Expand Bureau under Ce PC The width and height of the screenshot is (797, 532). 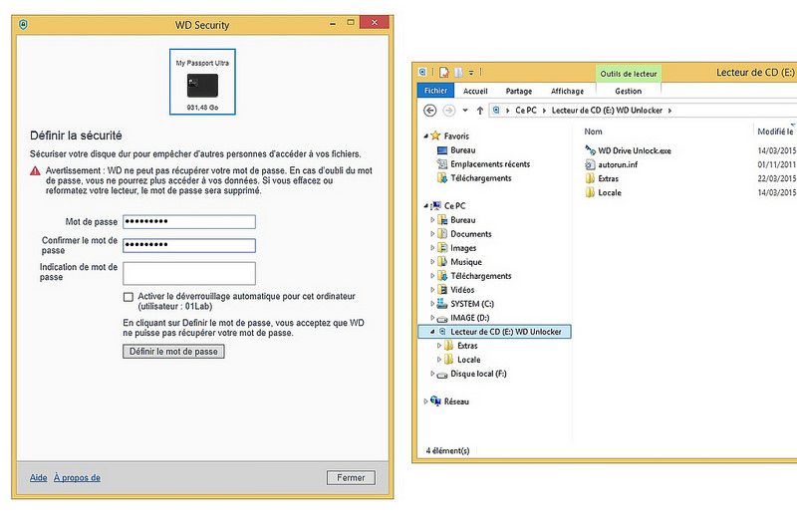click(432, 220)
